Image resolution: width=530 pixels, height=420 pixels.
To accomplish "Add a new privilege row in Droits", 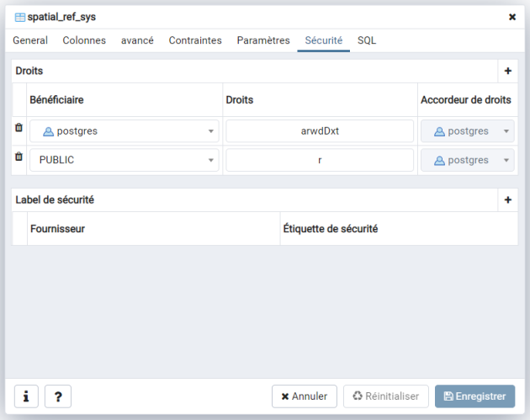I will [507, 72].
